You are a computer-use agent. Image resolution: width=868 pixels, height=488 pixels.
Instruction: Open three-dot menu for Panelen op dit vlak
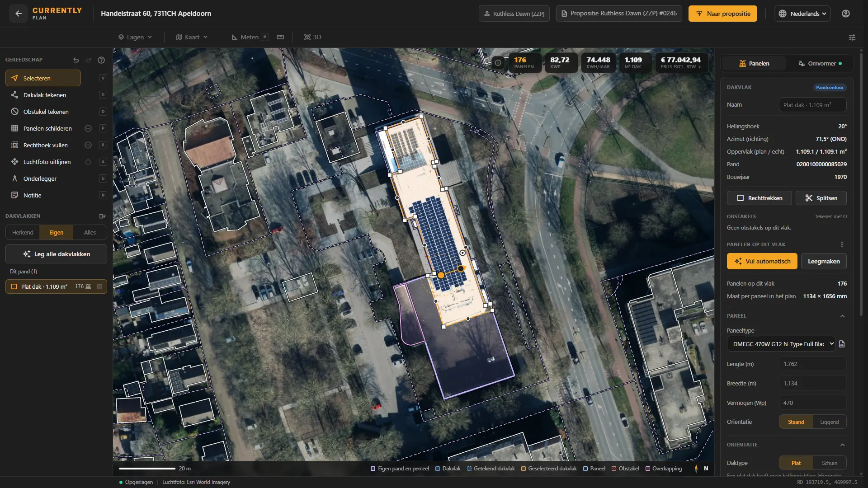(842, 244)
